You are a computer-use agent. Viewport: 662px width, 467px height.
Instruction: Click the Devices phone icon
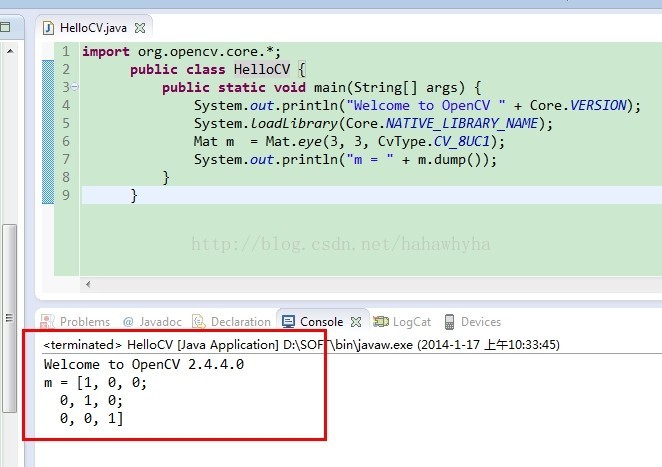pos(449,322)
